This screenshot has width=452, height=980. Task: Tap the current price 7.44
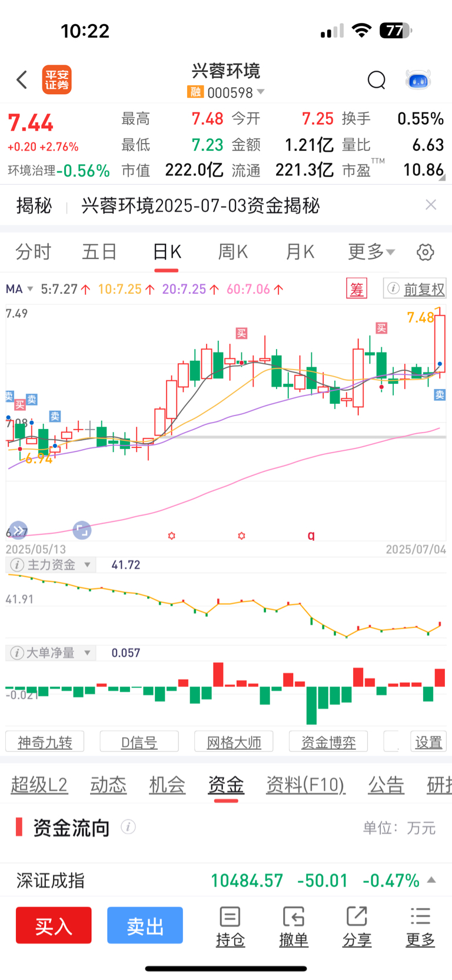coord(31,122)
